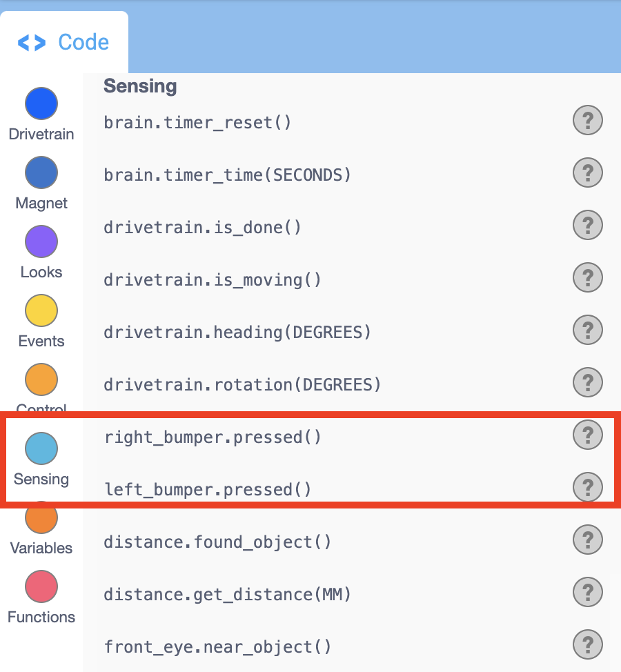The height and width of the screenshot is (672, 621).
Task: Open the Events command category
Action: (41, 310)
